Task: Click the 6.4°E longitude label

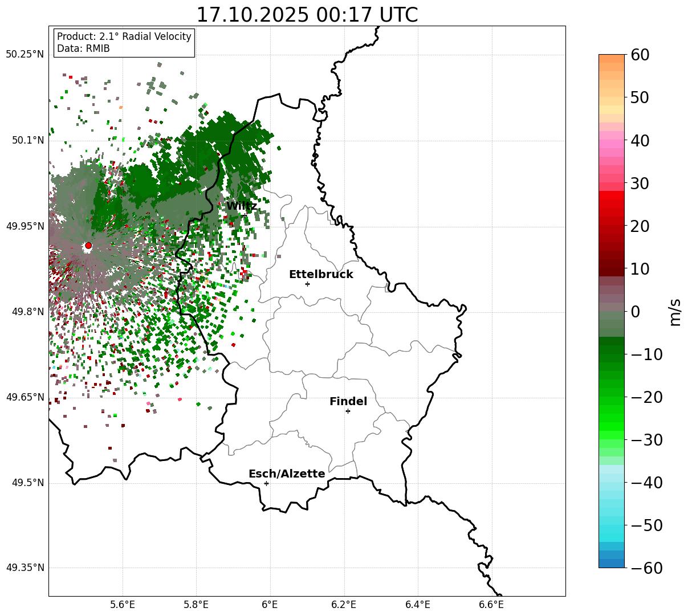Action: 418,604
